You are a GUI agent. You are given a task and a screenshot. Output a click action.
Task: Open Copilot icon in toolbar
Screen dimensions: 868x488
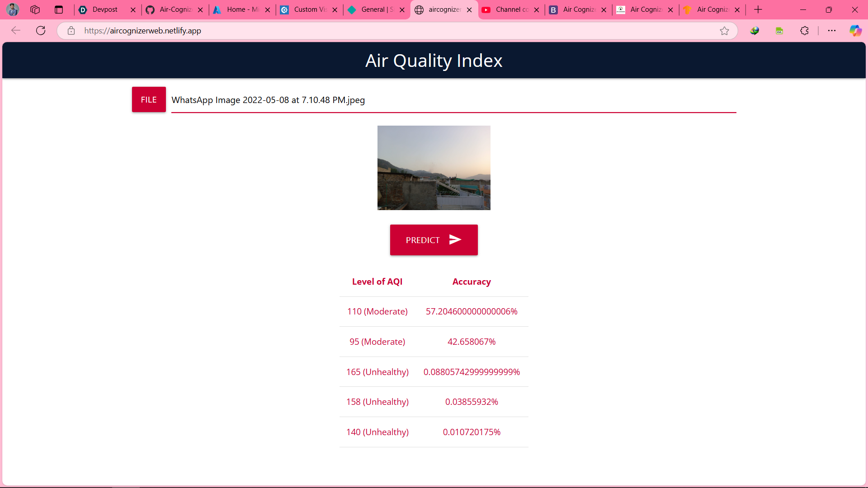[855, 31]
